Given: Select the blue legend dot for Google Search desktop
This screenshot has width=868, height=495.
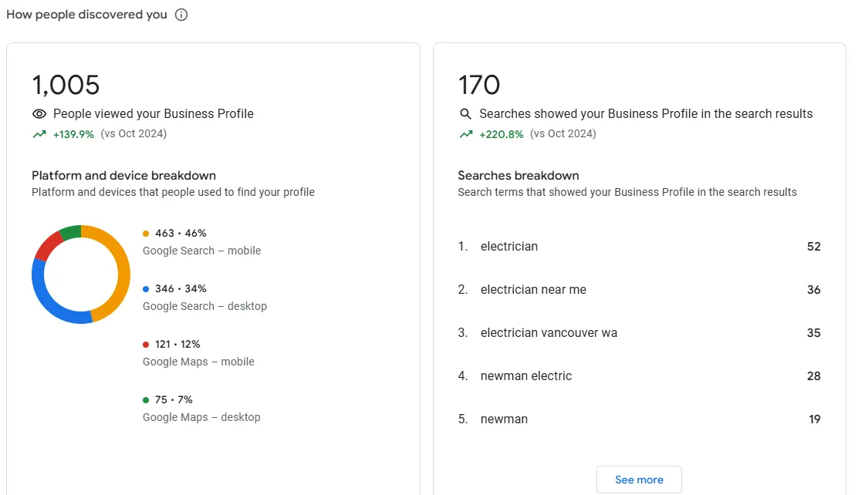Looking at the screenshot, I should (x=146, y=288).
